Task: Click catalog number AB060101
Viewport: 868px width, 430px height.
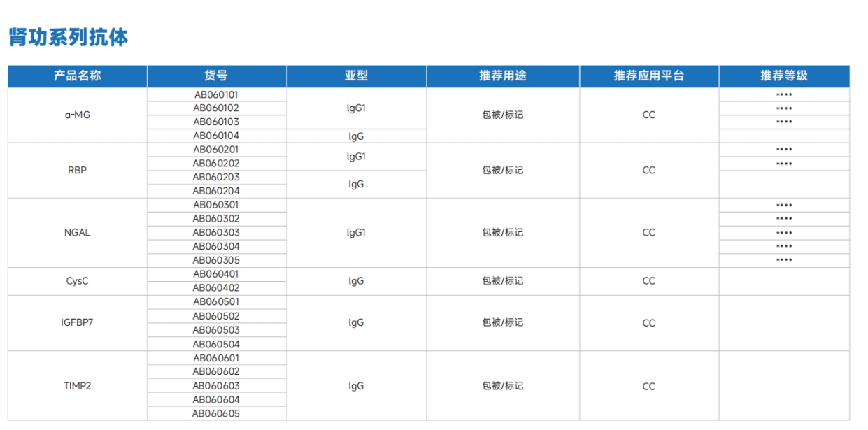Action: click(216, 94)
